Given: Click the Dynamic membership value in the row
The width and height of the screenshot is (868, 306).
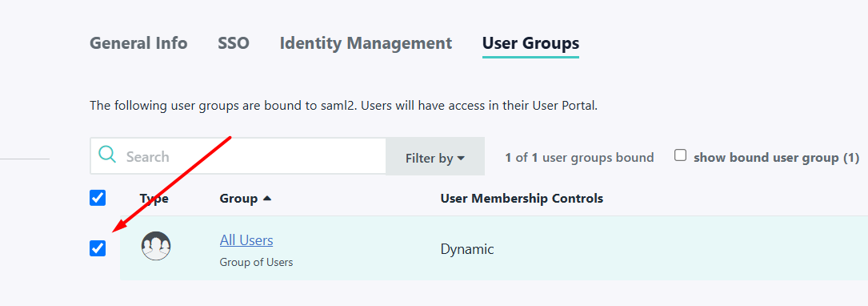Looking at the screenshot, I should click(x=467, y=249).
